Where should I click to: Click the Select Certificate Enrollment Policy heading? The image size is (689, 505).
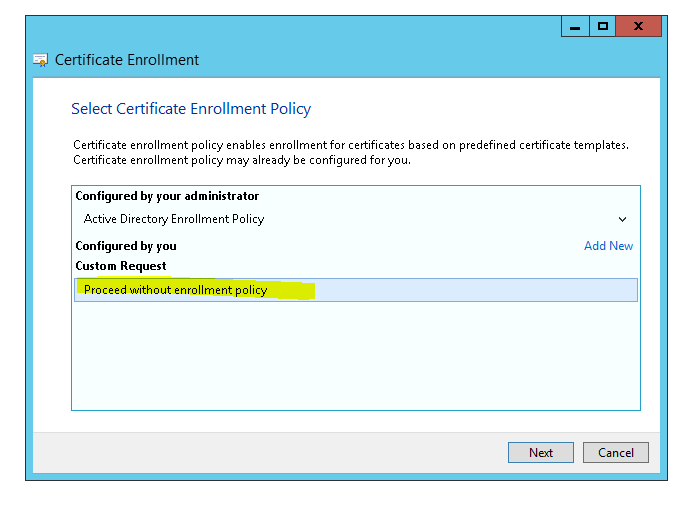191,109
